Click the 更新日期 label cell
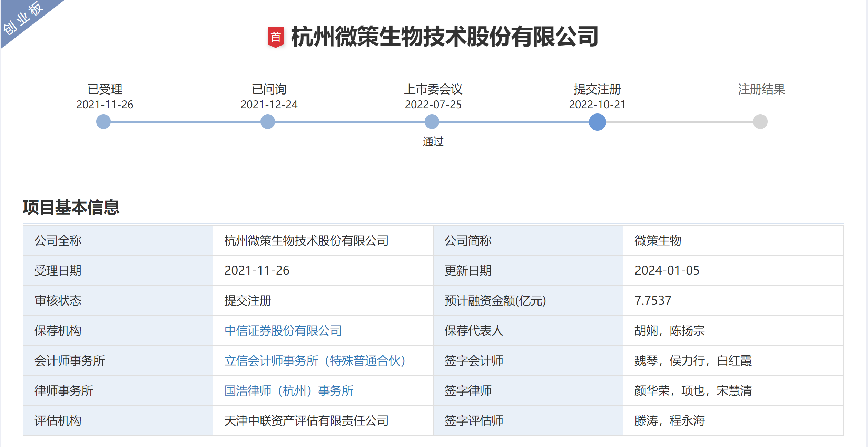The image size is (868, 447). [528, 270]
